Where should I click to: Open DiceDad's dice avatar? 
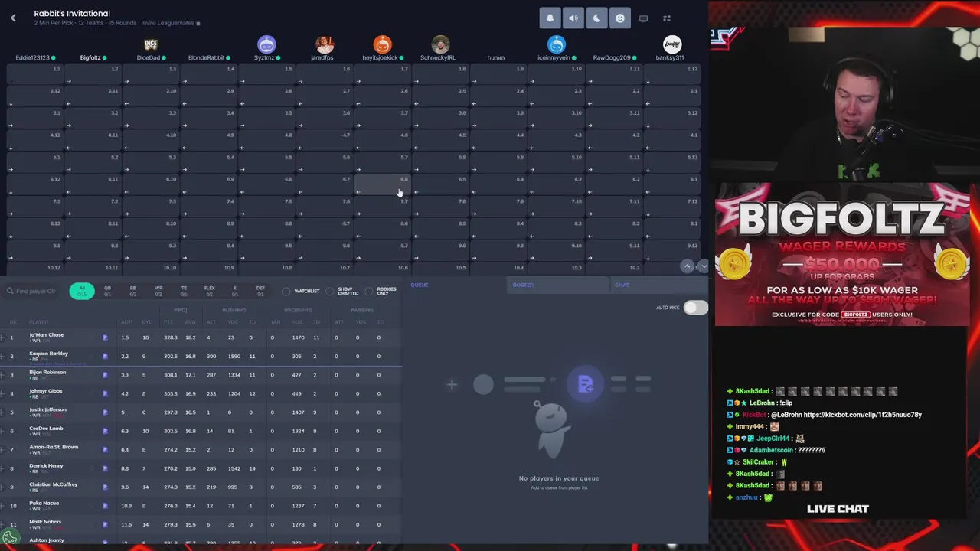click(x=151, y=44)
